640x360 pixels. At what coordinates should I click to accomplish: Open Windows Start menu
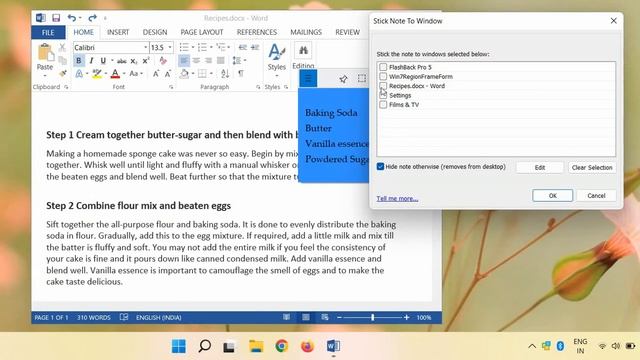[x=179, y=346]
